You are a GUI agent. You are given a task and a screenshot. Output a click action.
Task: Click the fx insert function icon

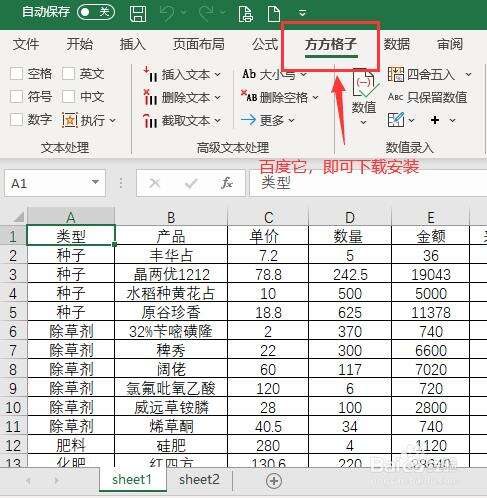point(227,183)
